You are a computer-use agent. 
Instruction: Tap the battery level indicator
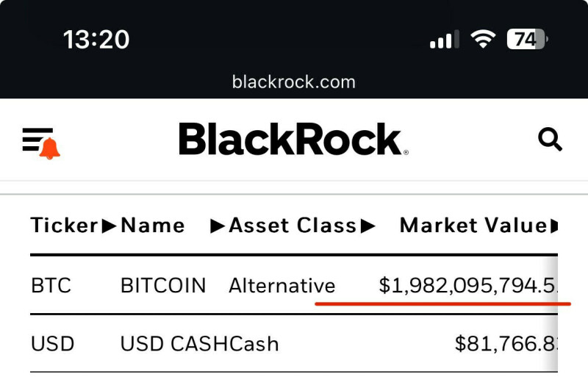tap(527, 39)
